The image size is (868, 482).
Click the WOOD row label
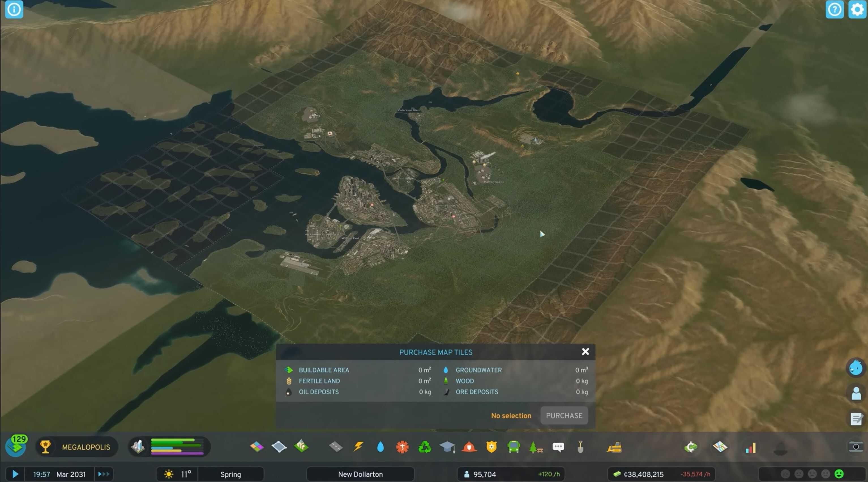pos(464,381)
